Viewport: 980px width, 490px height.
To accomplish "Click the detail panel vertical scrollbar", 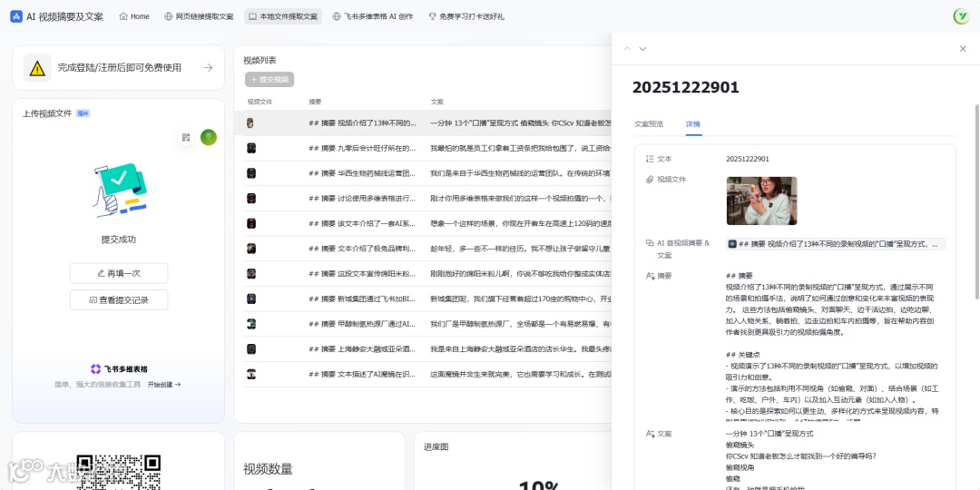I will [975, 200].
